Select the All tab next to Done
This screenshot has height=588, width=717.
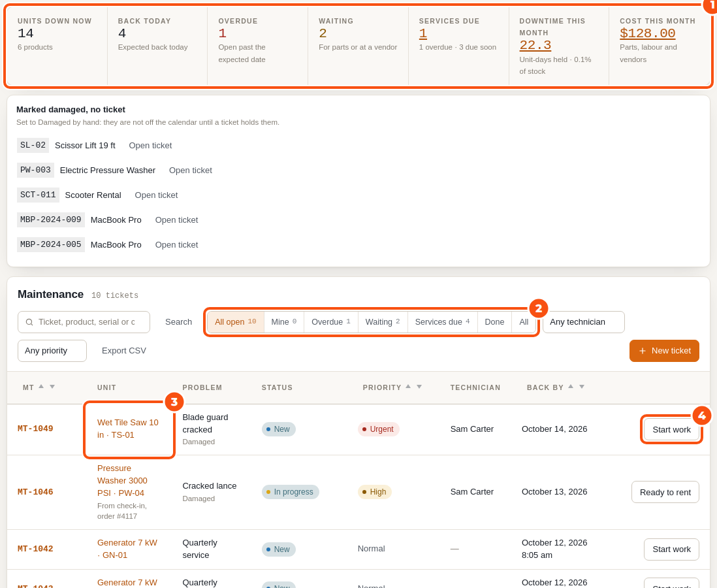click(524, 322)
